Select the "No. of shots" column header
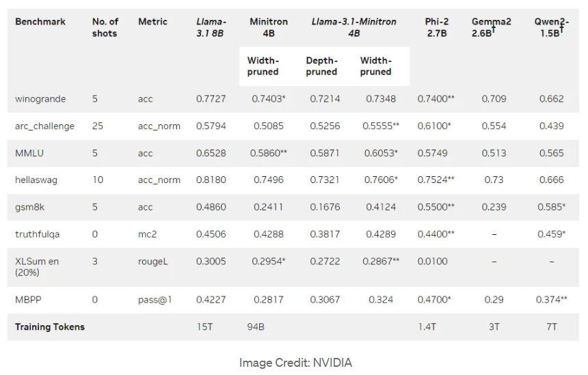This screenshot has width=588, height=375. tap(105, 27)
